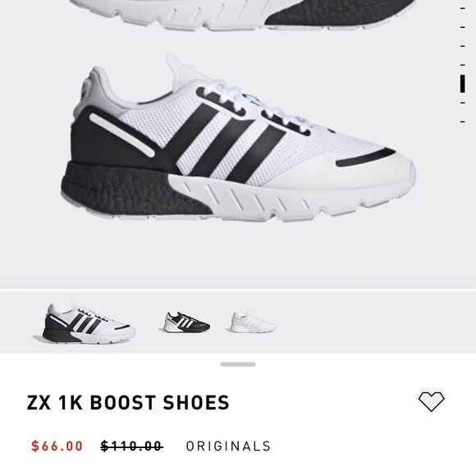This screenshot has width=476, height=476.
Task: Select the all-white shoe color variant thumbnail
Action: 252,323
